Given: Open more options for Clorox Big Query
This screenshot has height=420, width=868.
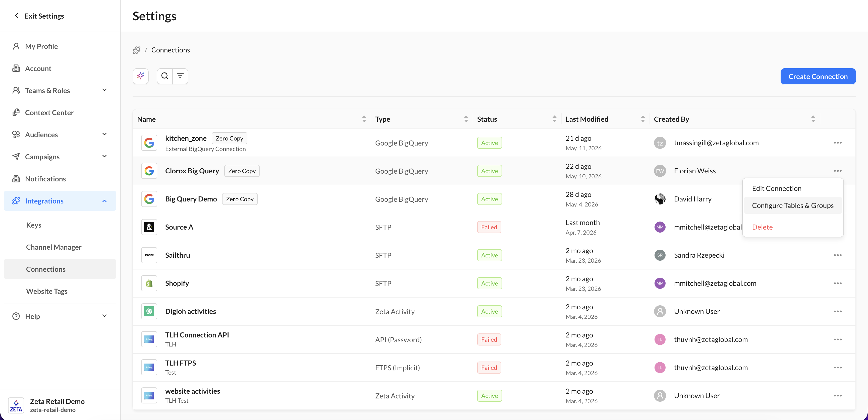Looking at the screenshot, I should (838, 171).
